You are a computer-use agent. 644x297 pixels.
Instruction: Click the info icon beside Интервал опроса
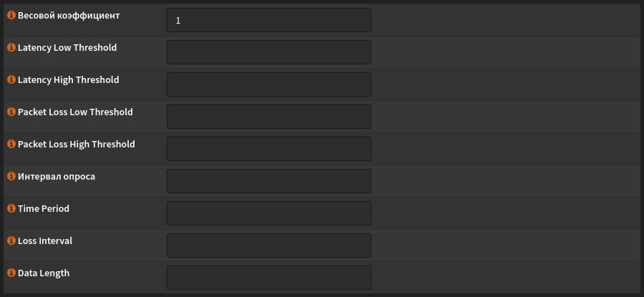pos(11,176)
